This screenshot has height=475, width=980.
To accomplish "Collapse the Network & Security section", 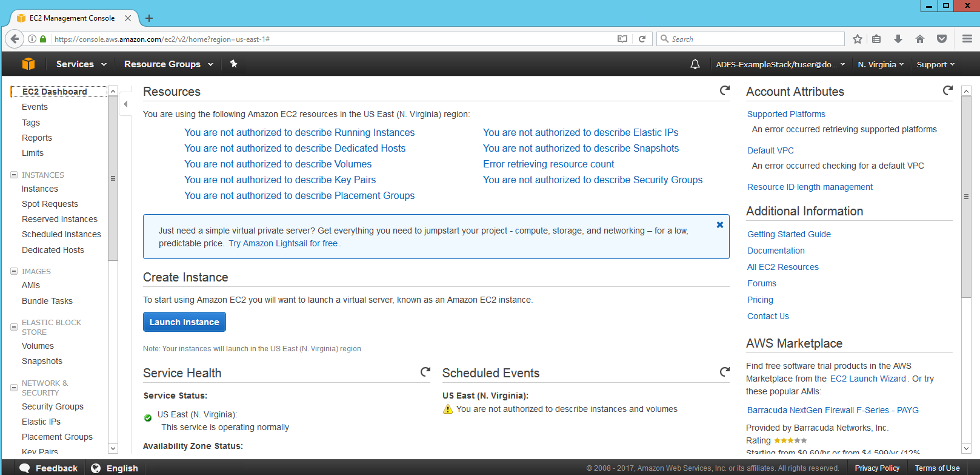I will click(x=14, y=388).
